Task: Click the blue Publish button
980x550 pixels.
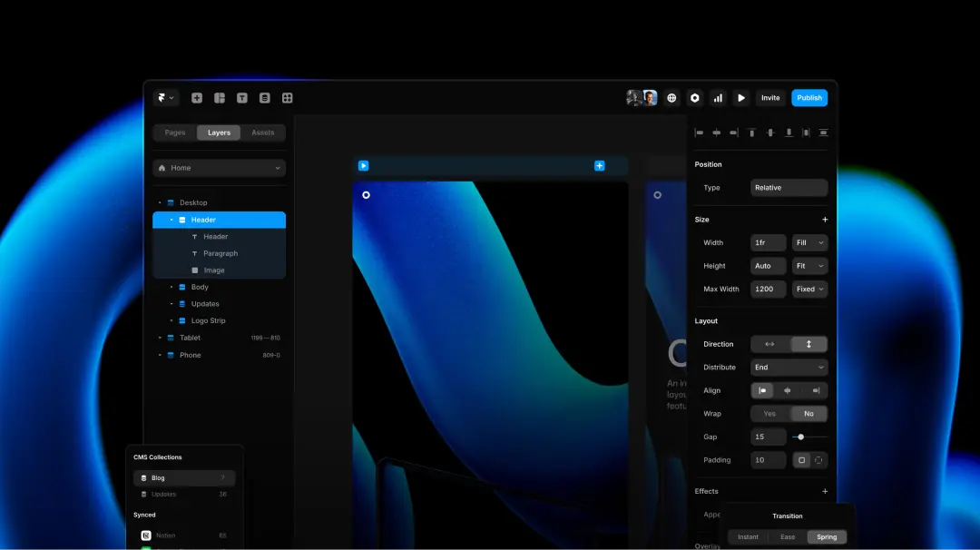Action: (x=809, y=98)
